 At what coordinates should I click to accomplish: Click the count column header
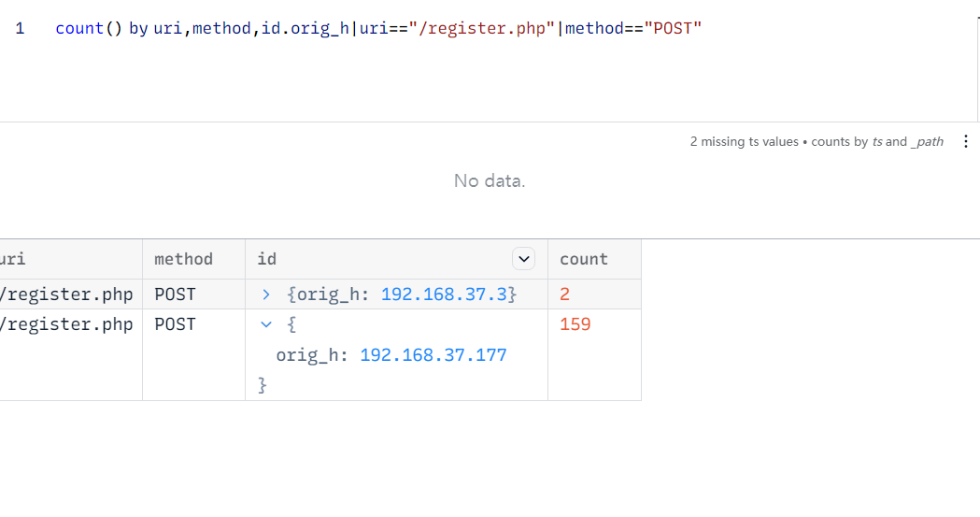[584, 259]
